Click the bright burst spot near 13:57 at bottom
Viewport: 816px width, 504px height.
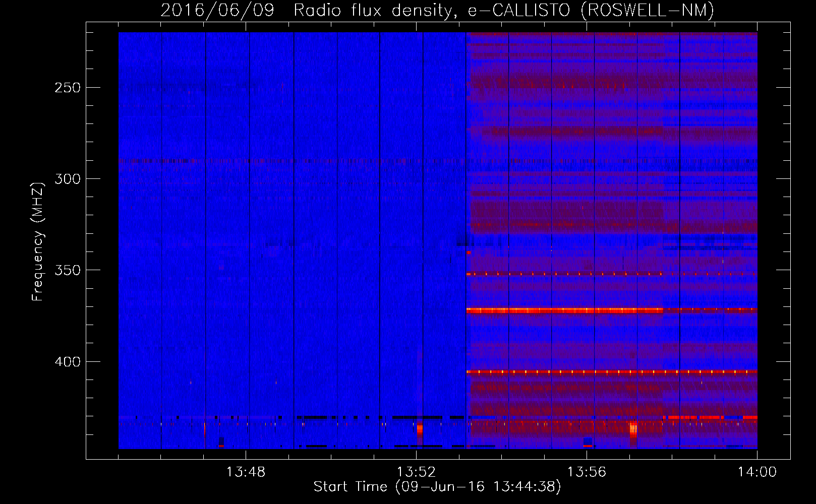click(x=633, y=430)
